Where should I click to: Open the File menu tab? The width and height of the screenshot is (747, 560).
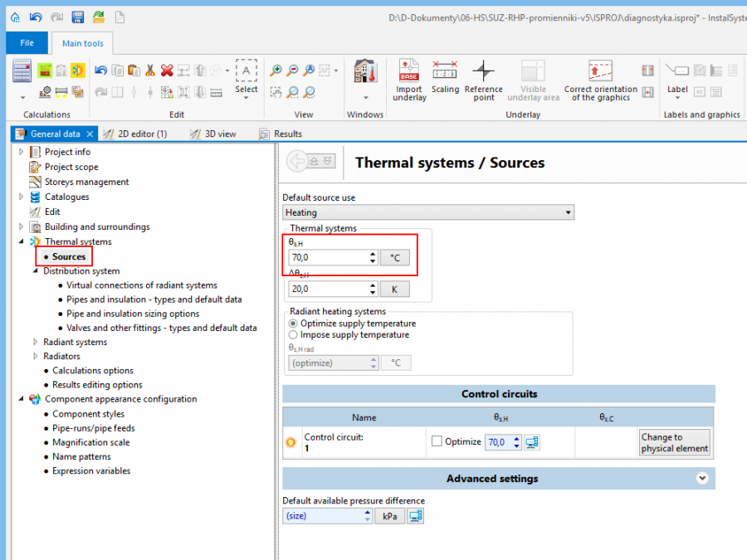(27, 42)
